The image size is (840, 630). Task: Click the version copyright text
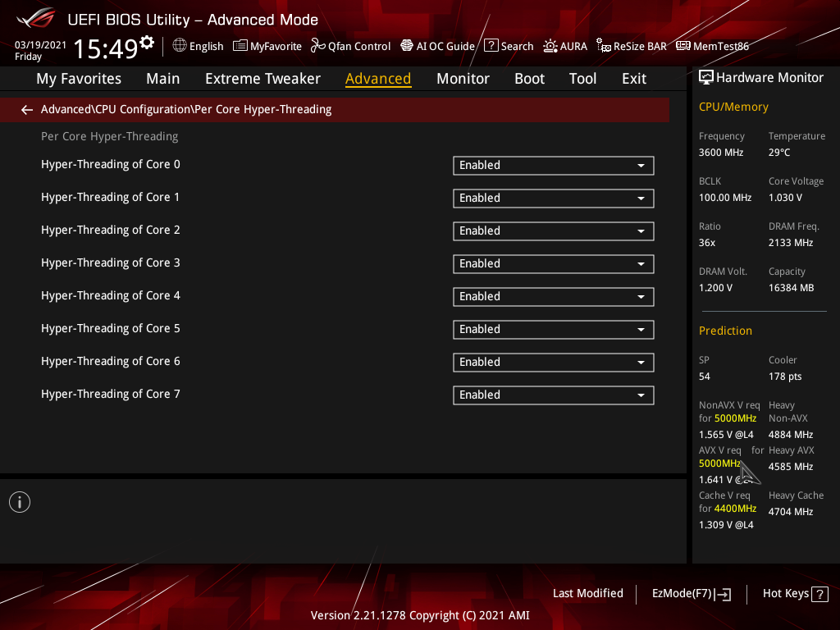420,615
